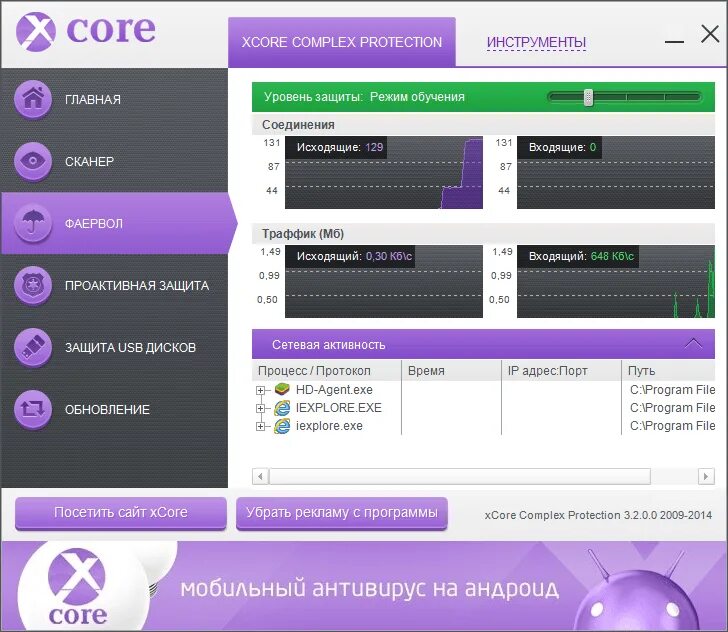Click the Соединения section heading
The width and height of the screenshot is (728, 632).
click(298, 124)
